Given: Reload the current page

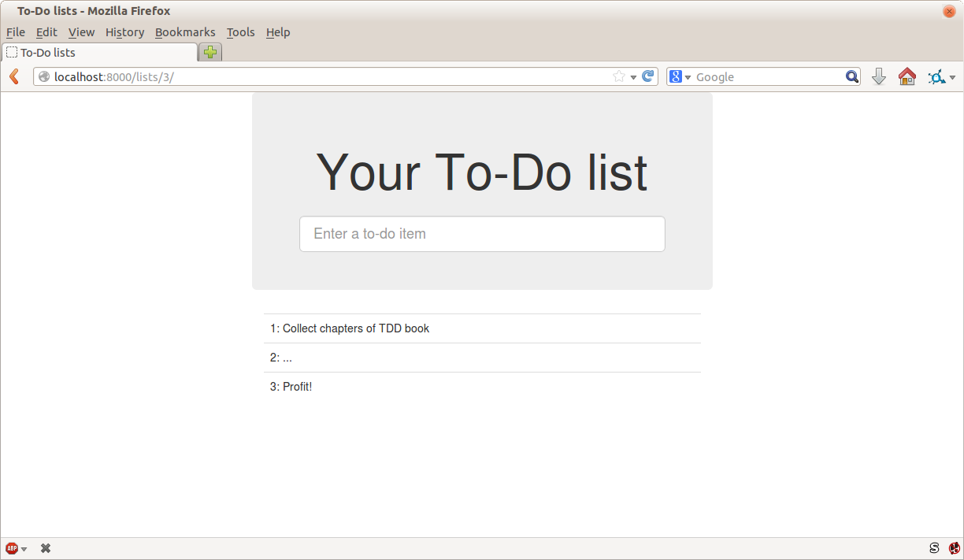Looking at the screenshot, I should (x=647, y=76).
